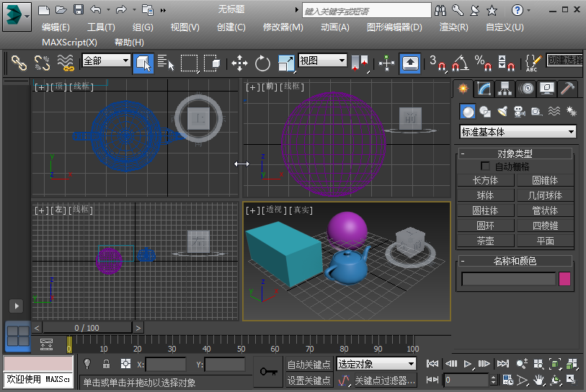
Task: Open the 修改器(M) menu
Action: (283, 27)
